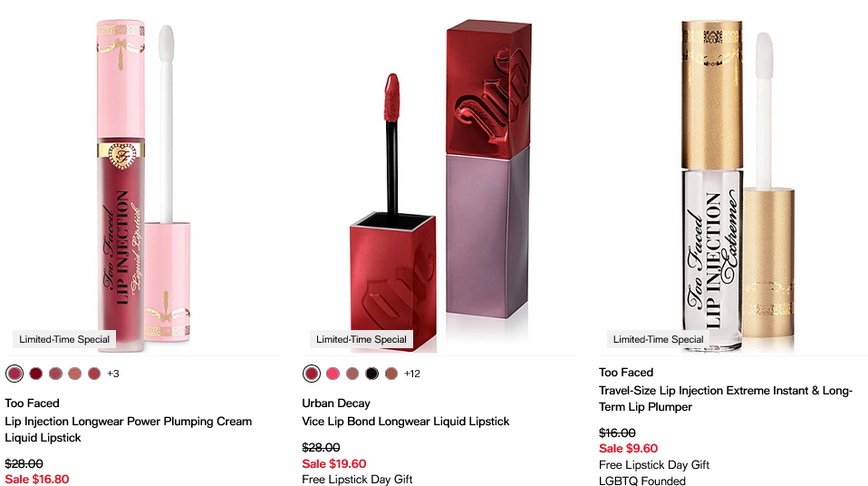Pick the fifth rose swatch for Too Faced lipstick
The width and height of the screenshot is (868, 486).
[94, 374]
